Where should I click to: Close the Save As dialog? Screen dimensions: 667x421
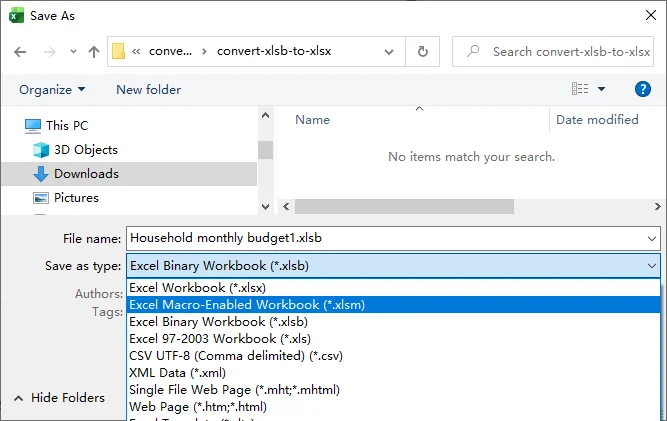pos(650,15)
